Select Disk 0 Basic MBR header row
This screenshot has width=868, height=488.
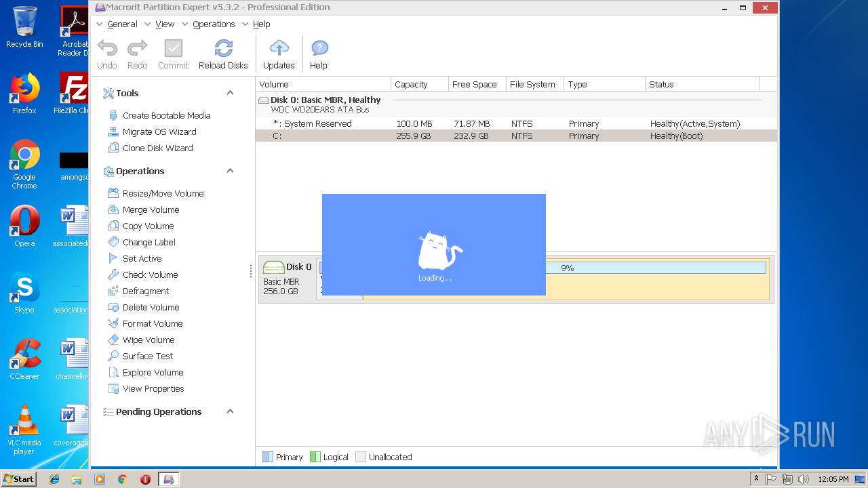pyautogui.click(x=516, y=104)
